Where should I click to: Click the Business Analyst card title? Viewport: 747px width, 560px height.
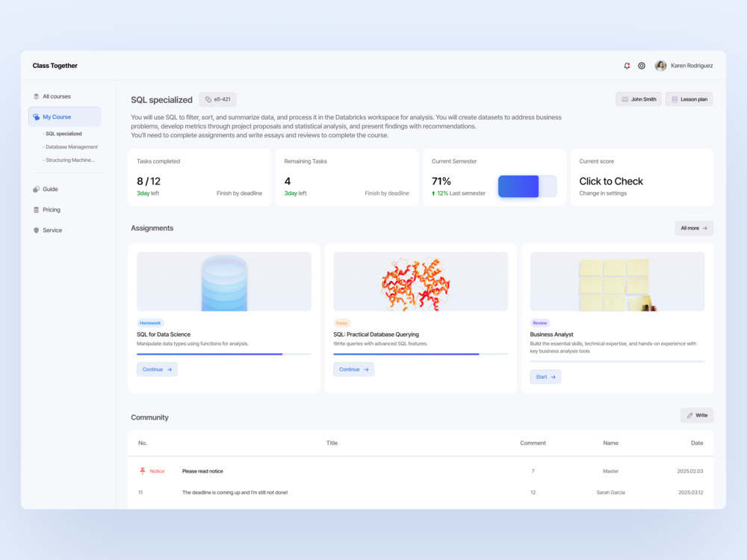552,335
